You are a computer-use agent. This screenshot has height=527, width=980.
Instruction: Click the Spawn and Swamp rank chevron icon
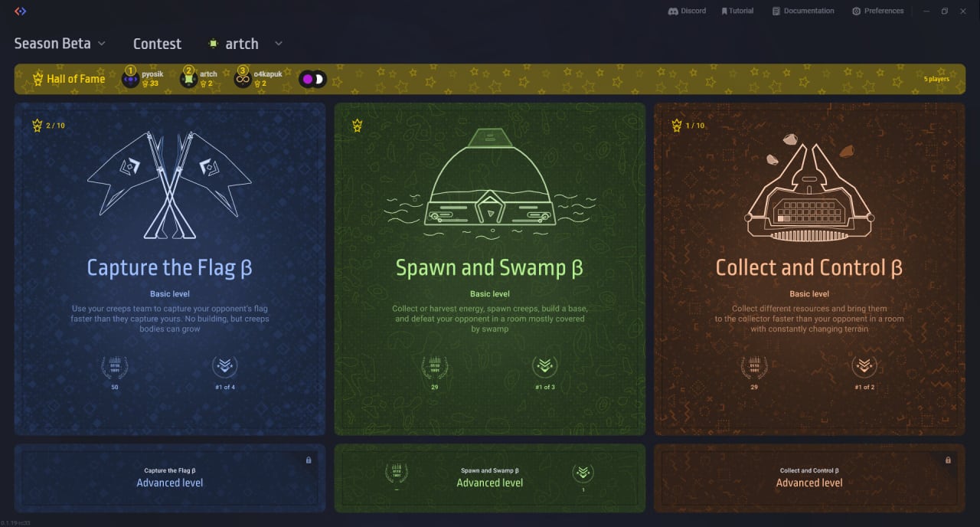click(x=544, y=367)
